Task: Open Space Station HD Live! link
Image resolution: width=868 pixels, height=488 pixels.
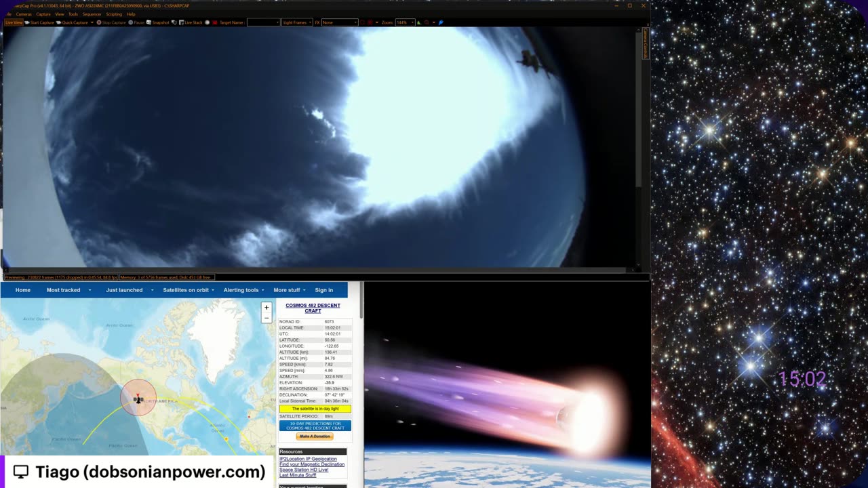Action: 304,470
